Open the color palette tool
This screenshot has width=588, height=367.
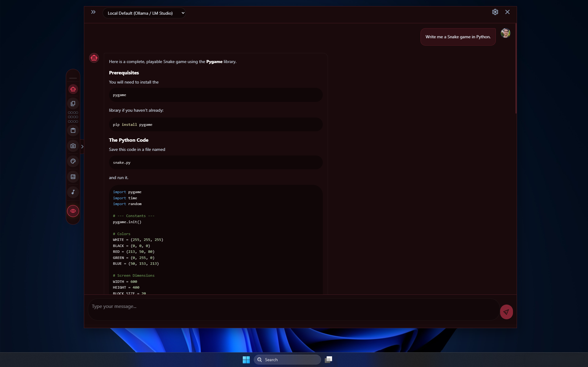[73, 161]
